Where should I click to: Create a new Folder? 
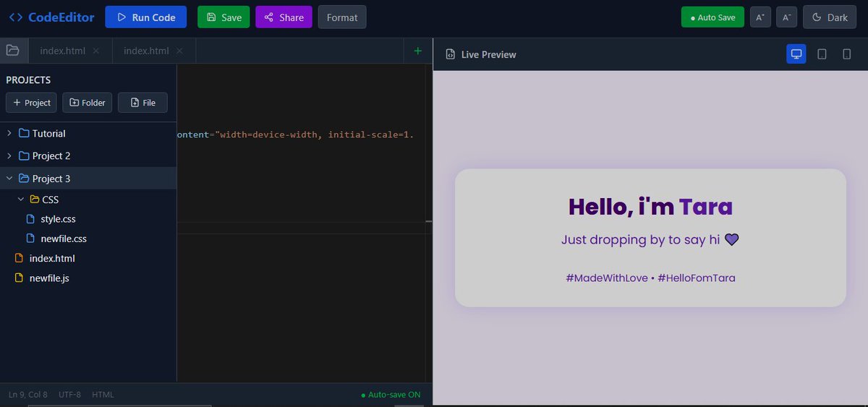click(88, 103)
